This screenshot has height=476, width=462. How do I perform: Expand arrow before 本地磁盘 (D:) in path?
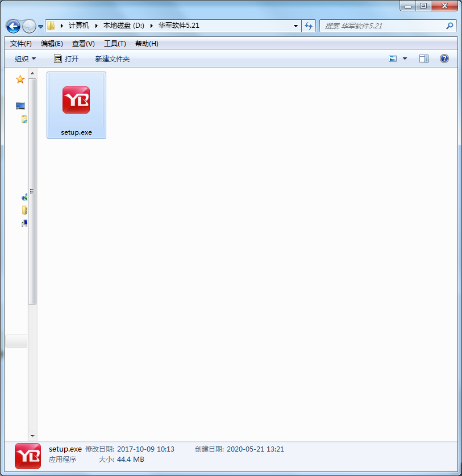tap(96, 26)
